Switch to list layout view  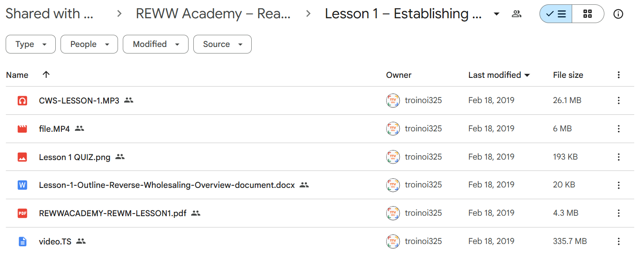(556, 14)
